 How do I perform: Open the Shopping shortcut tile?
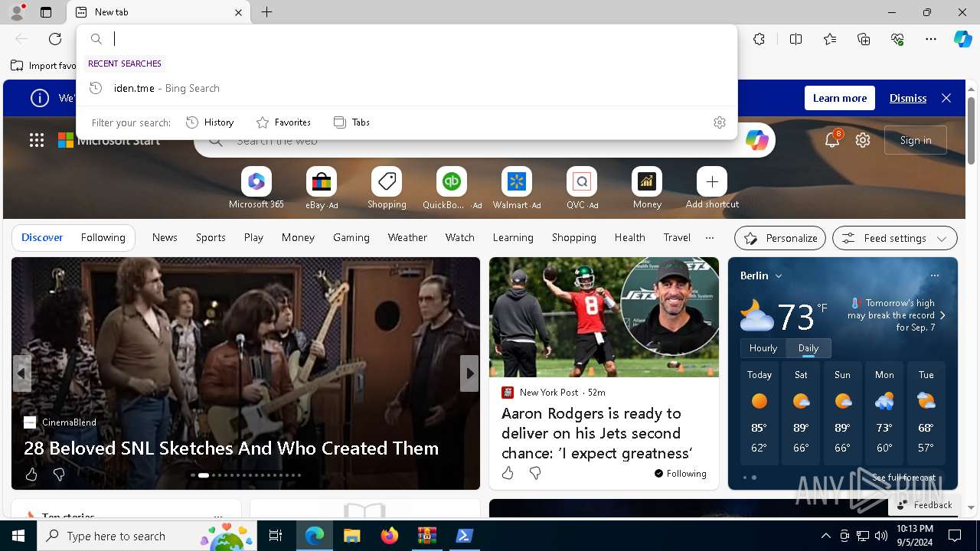pyautogui.click(x=387, y=189)
